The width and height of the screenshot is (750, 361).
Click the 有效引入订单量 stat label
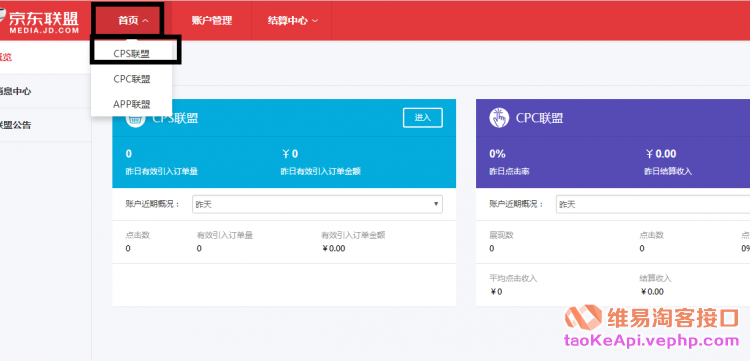click(225, 235)
